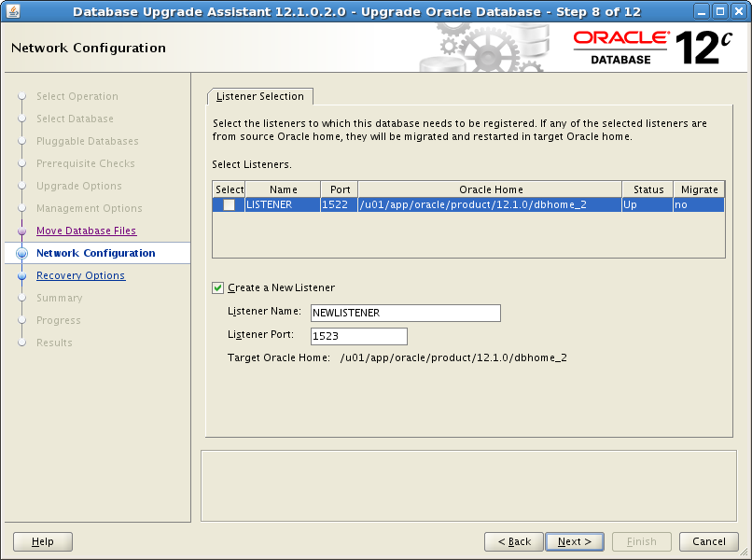Click the Move Database Files step bullet icon

coord(21,231)
